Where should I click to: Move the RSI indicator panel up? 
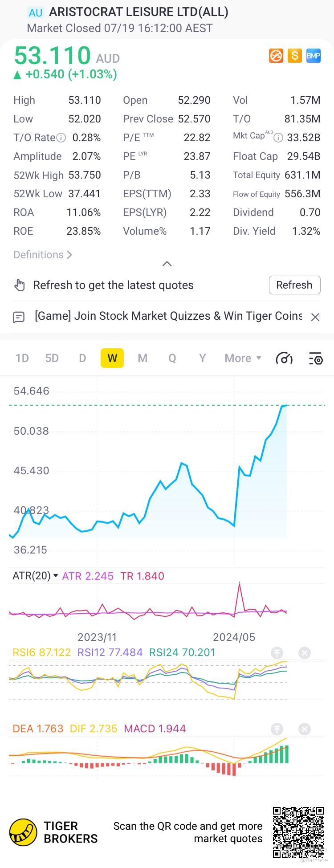277,653
